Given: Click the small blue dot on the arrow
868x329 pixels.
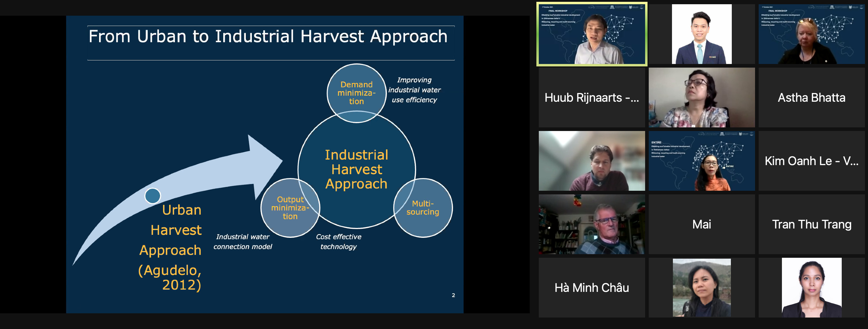Looking at the screenshot, I should [x=153, y=196].
